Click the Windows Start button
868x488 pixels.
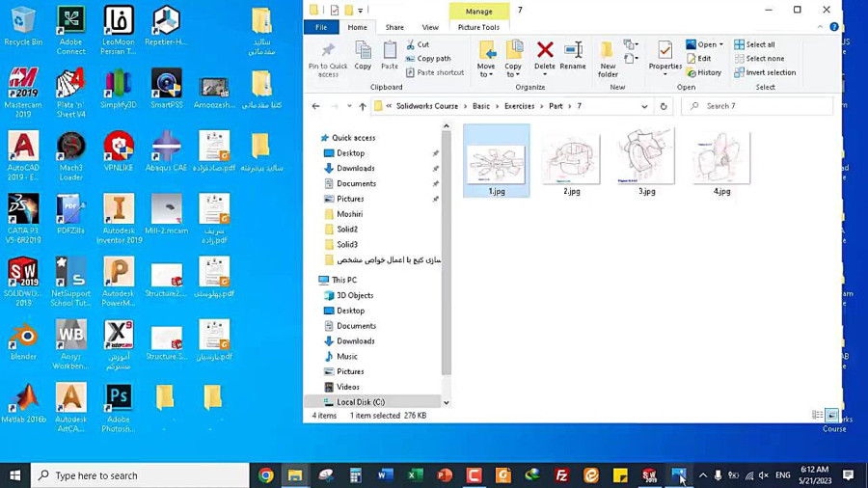point(14,475)
